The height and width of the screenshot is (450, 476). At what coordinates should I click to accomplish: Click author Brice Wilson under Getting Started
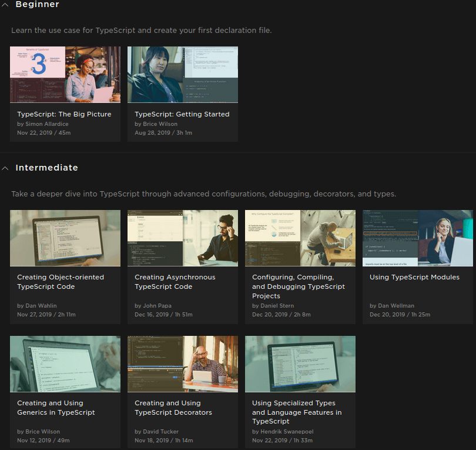tap(160, 124)
